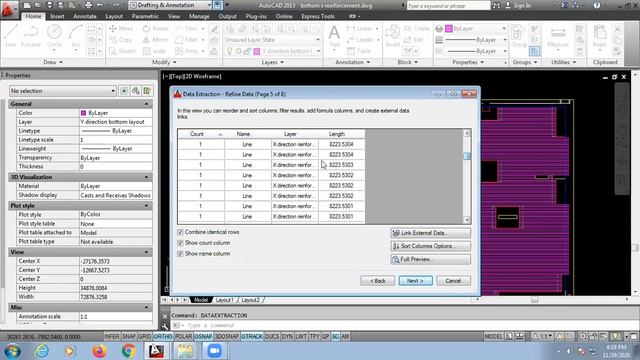Click the Insert block icon
This screenshot has width=640, height=360.
tap(393, 36)
